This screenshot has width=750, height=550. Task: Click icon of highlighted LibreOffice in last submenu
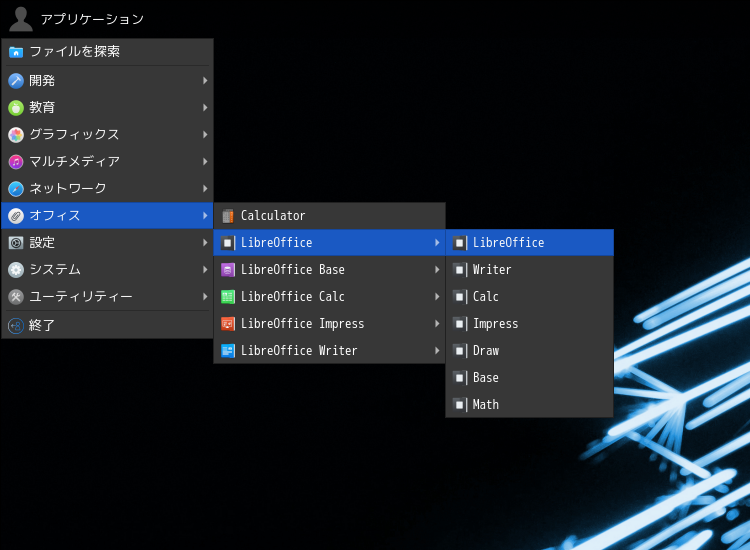460,243
